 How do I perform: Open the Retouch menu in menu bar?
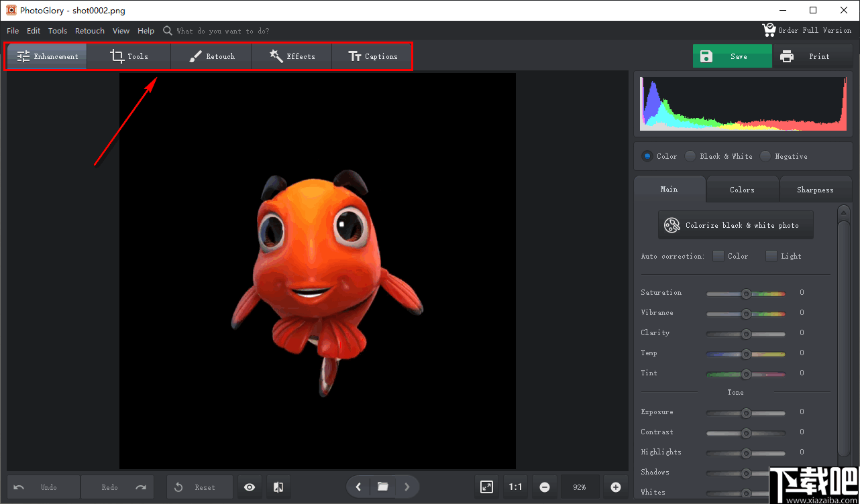(90, 31)
